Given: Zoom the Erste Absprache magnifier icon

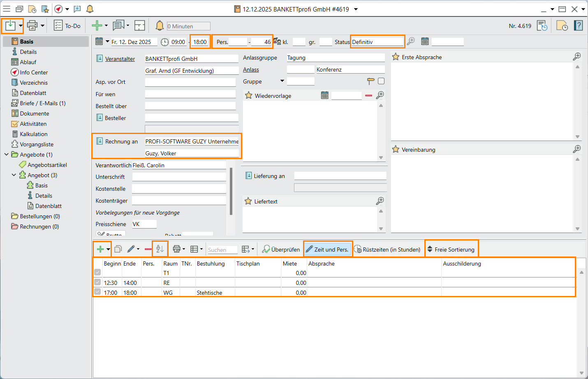Looking at the screenshot, I should click(x=577, y=57).
